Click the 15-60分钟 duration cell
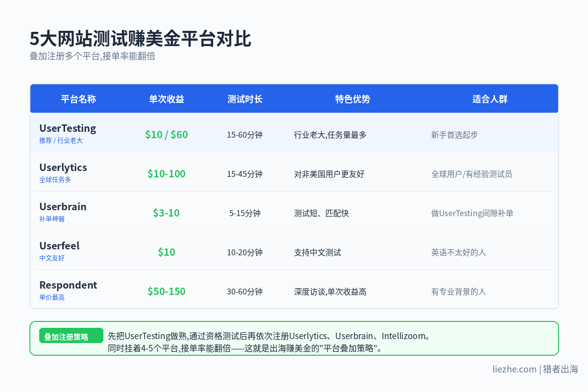This screenshot has width=588, height=392. point(245,135)
